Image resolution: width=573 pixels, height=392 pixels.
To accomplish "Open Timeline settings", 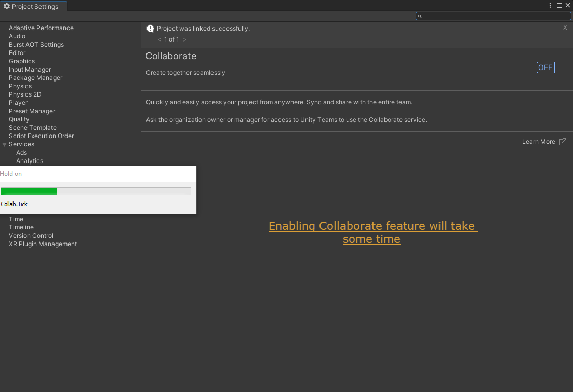I will (x=21, y=227).
